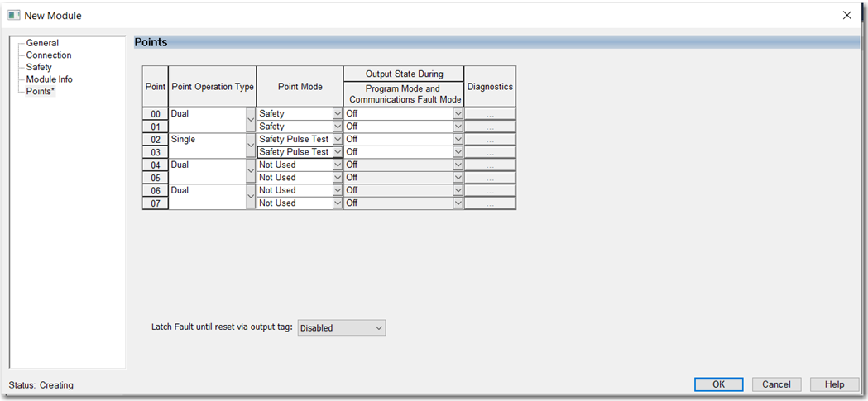The image size is (868, 401).
Task: Click OK to confirm the module
Action: [718, 384]
